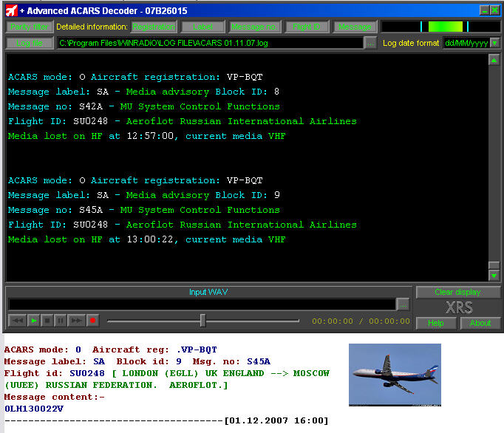Viewport: 504px width, 433px height.
Task: Toggle Message detailed information
Action: [355, 27]
